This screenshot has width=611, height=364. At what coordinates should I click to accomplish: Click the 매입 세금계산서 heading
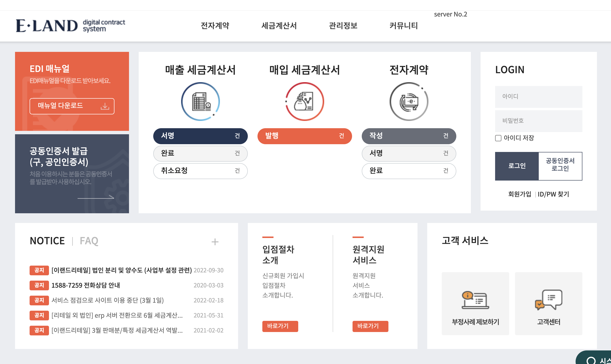coord(305,70)
